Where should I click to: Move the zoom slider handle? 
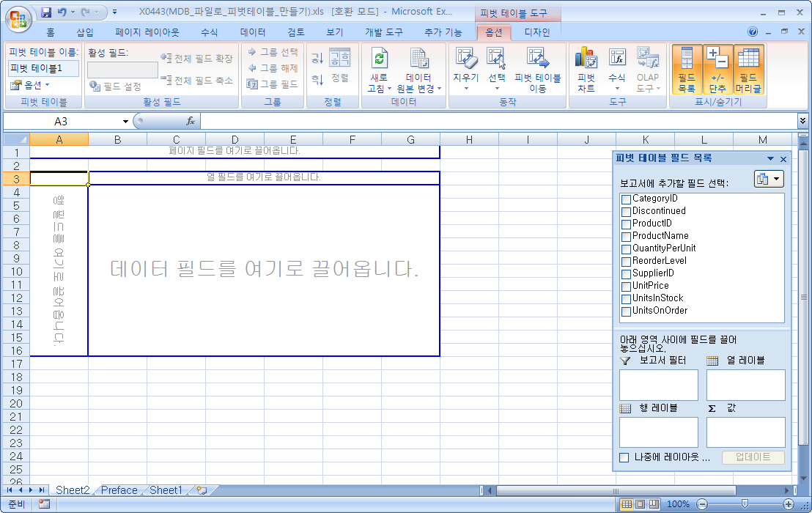744,503
